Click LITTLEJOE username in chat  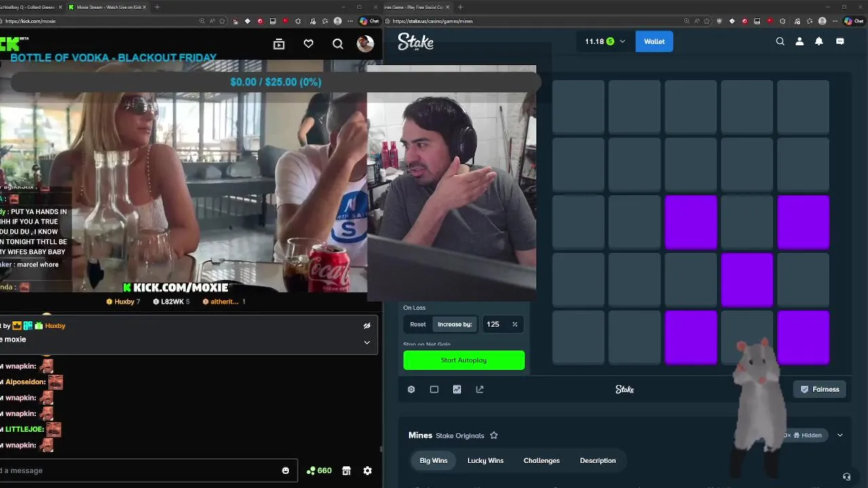pyautogui.click(x=24, y=429)
